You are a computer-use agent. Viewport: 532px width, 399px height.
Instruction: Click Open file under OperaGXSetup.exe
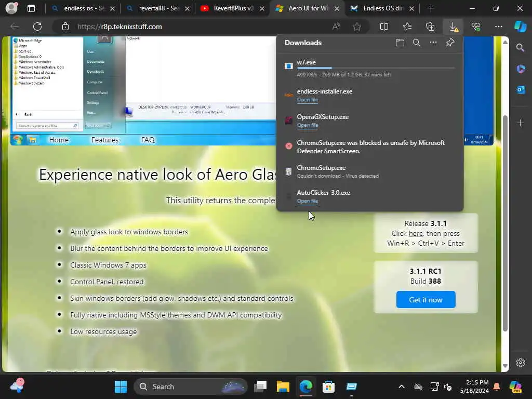(308, 125)
